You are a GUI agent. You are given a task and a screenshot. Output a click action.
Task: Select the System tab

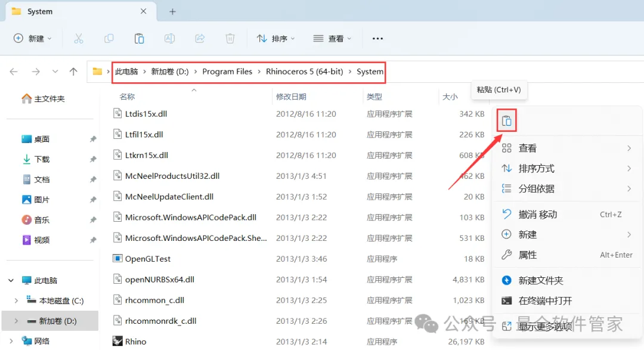pos(80,11)
